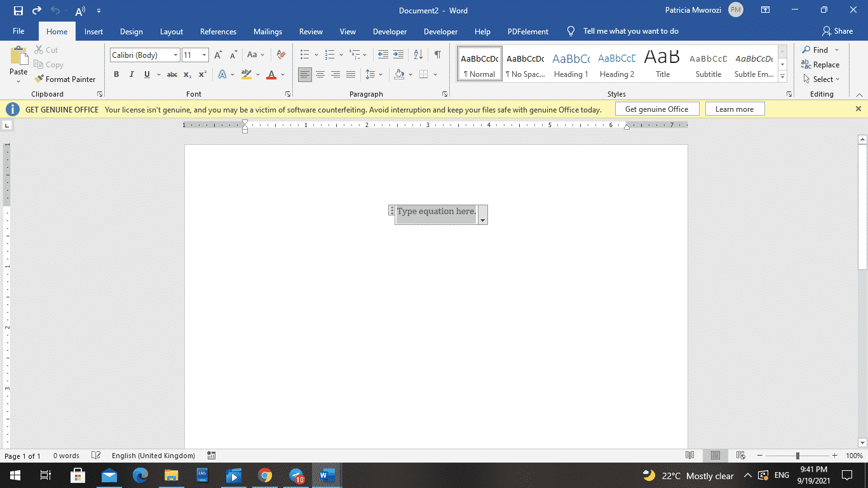Center align the paragraph
The image size is (868, 488).
point(320,74)
